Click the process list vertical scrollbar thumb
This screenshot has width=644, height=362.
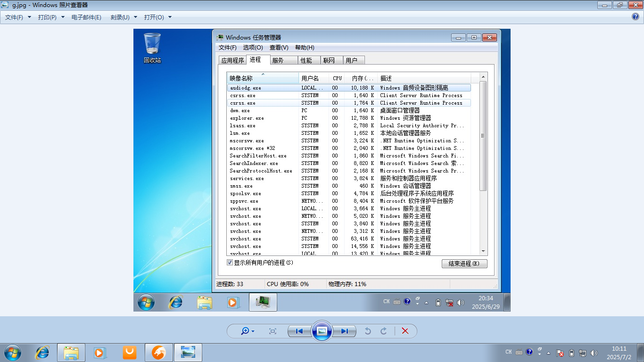483,136
